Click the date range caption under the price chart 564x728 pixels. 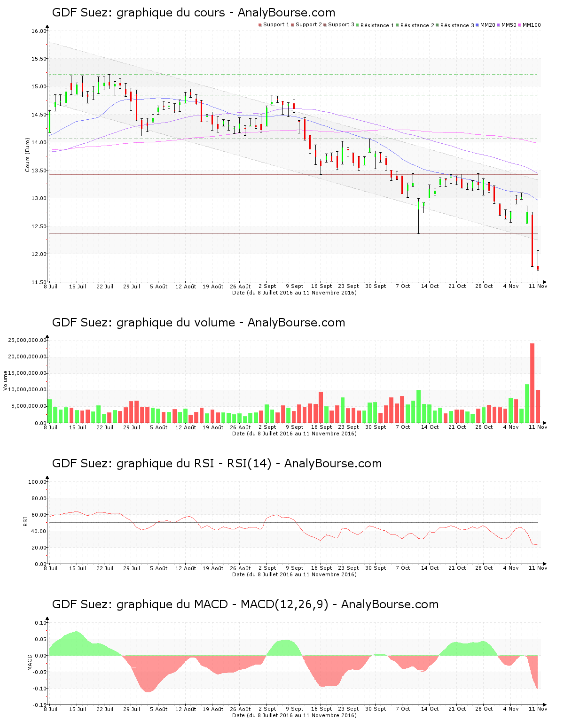coord(294,293)
